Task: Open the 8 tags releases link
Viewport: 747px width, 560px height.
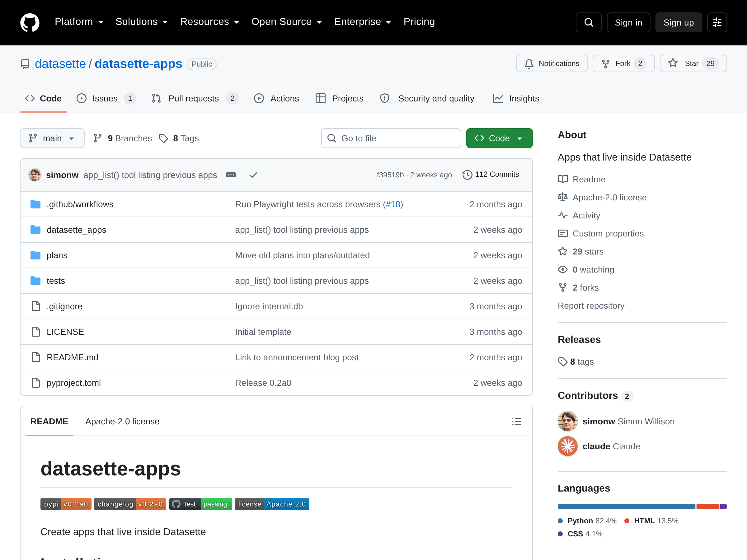Action: coord(576,362)
